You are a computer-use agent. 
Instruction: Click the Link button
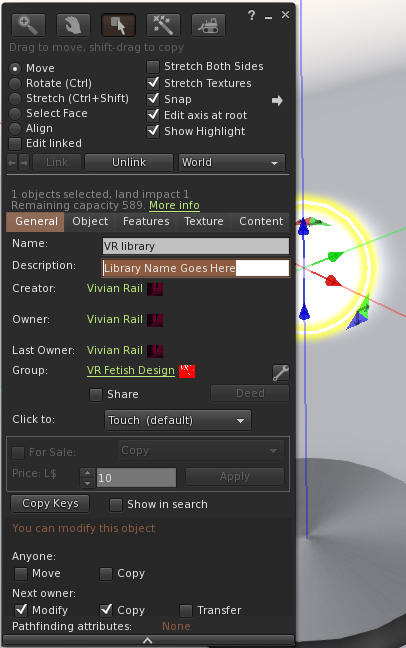[57, 162]
